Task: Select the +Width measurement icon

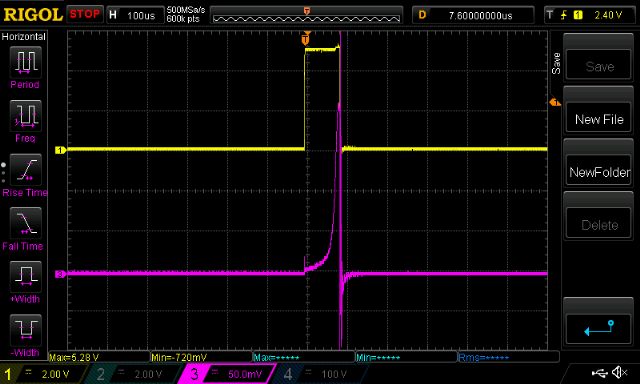Action: (25, 277)
